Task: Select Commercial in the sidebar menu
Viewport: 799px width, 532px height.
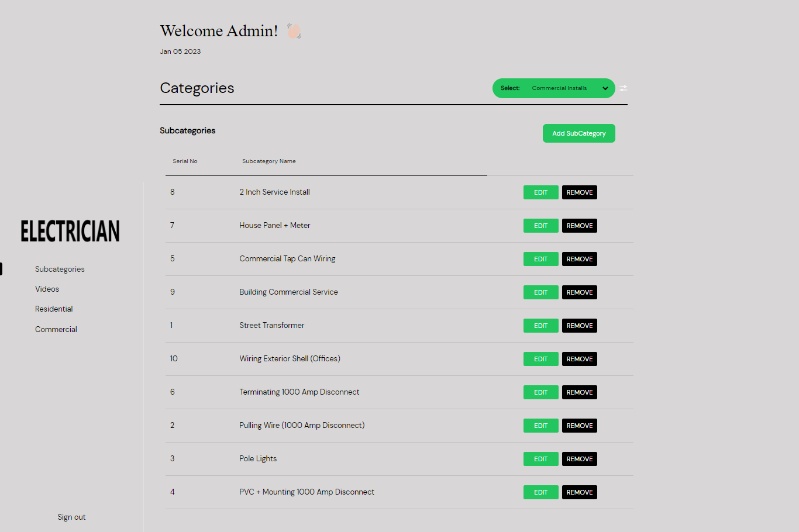Action: [x=56, y=329]
